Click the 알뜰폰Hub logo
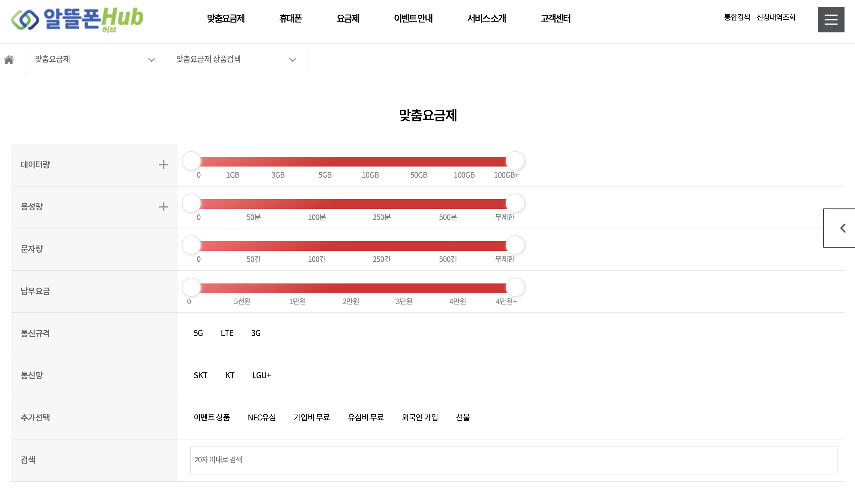The width and height of the screenshot is (855, 504). tap(78, 19)
